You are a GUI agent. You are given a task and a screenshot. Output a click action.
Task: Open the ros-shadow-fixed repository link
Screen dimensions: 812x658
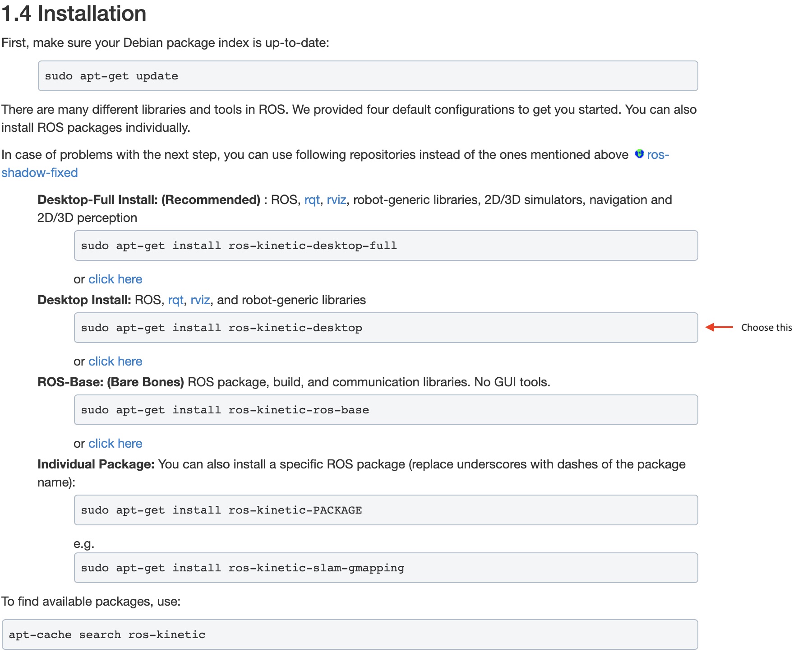pos(40,173)
